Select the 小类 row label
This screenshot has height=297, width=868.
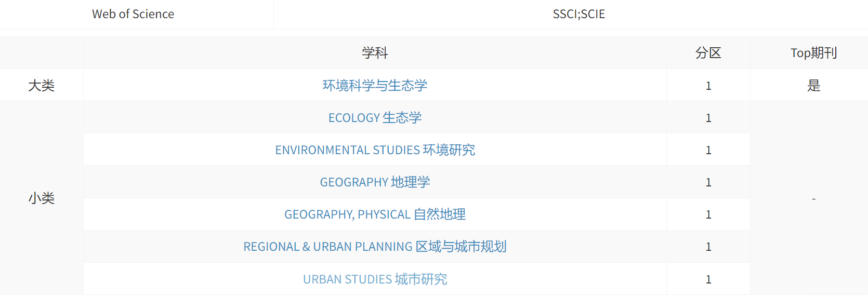pos(42,198)
